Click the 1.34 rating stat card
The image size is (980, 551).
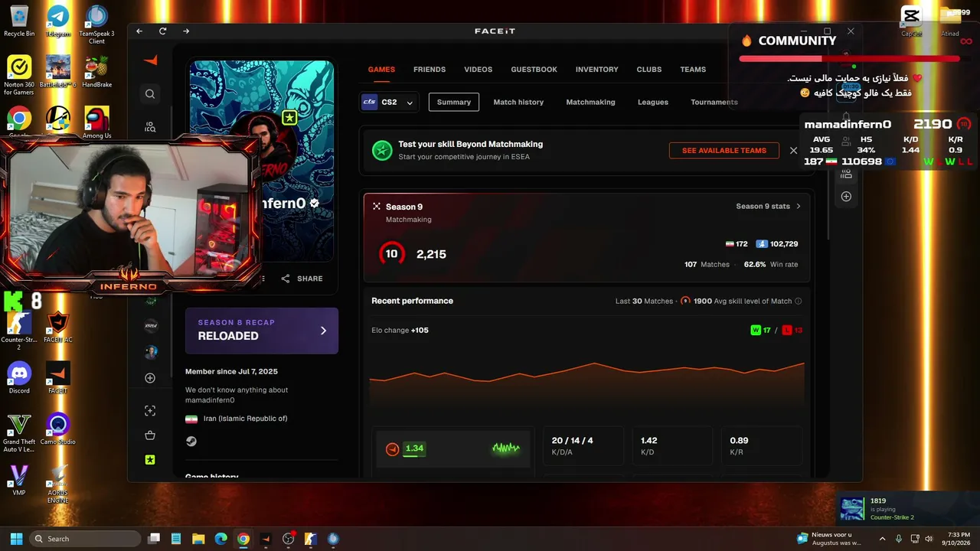[452, 448]
